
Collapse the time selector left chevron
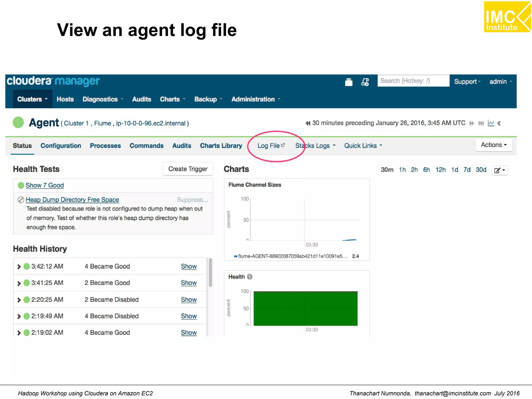499,123
